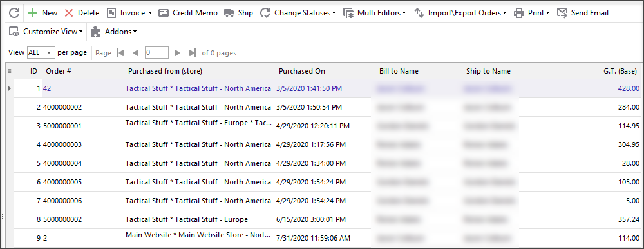Click the Credit Memo icon
The width and height of the screenshot is (644, 249).
coord(164,13)
